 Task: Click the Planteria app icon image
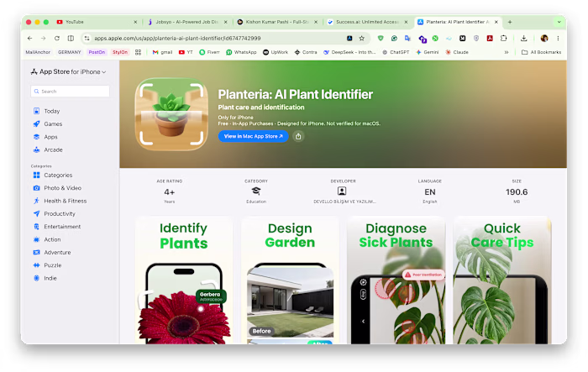click(x=171, y=114)
